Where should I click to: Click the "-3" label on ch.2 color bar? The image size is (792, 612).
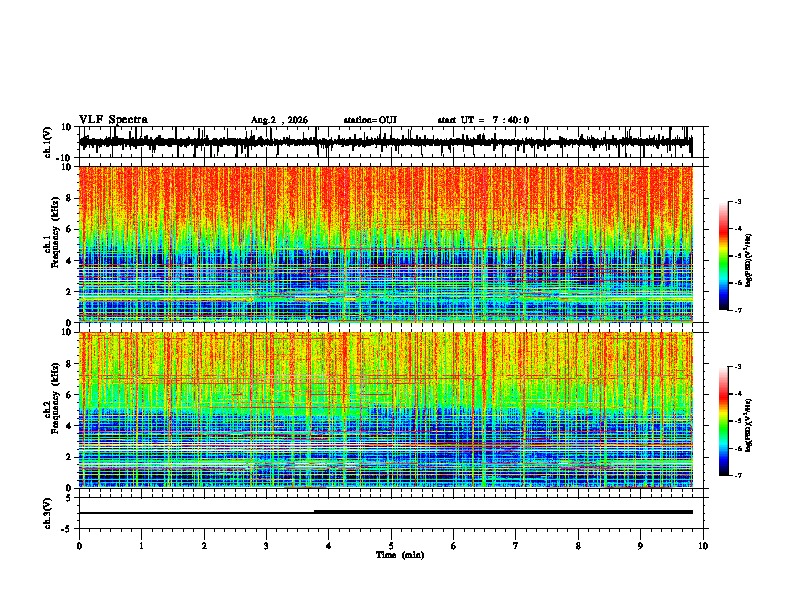point(737,367)
